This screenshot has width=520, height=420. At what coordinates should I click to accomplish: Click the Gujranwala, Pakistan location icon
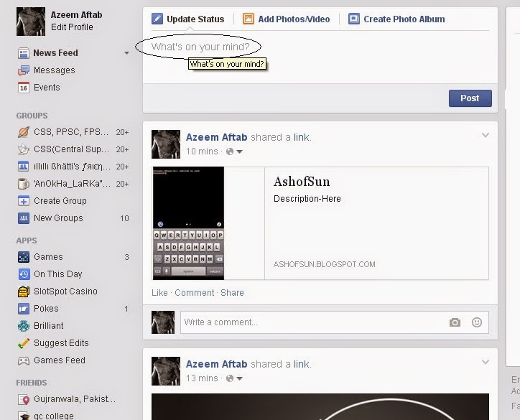24,399
